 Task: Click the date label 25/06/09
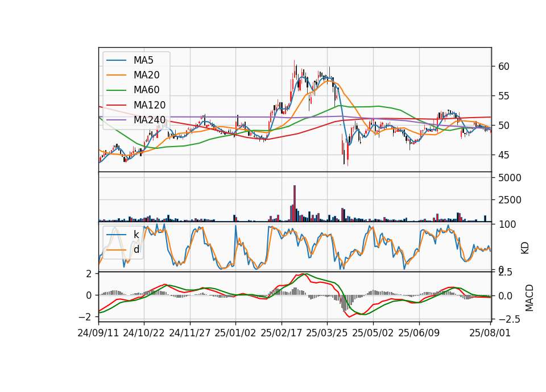point(419,333)
